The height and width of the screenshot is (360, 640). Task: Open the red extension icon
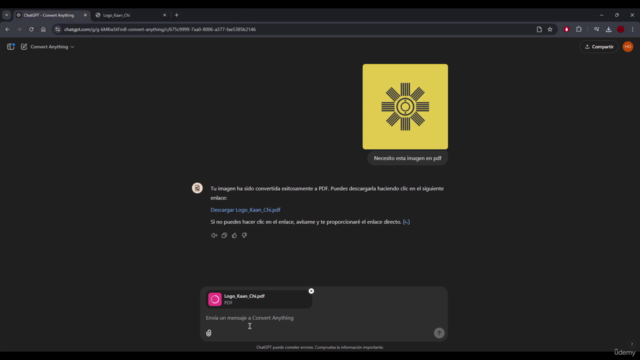coord(567,29)
